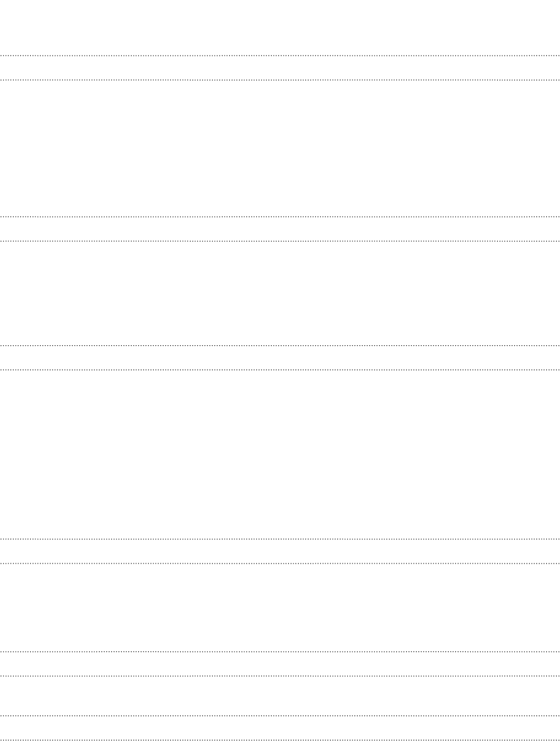This screenshot has width=560, height=741.
Task: Click blank space between eighth and ninth dotted lines
Action: pos(280,608)
